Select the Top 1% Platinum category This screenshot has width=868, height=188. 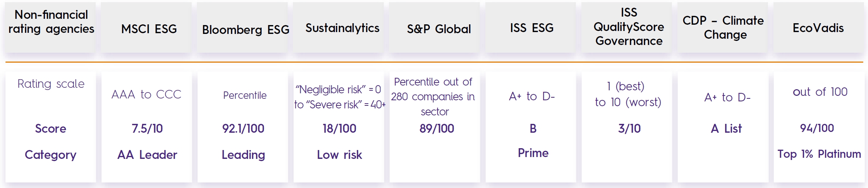pyautogui.click(x=819, y=154)
